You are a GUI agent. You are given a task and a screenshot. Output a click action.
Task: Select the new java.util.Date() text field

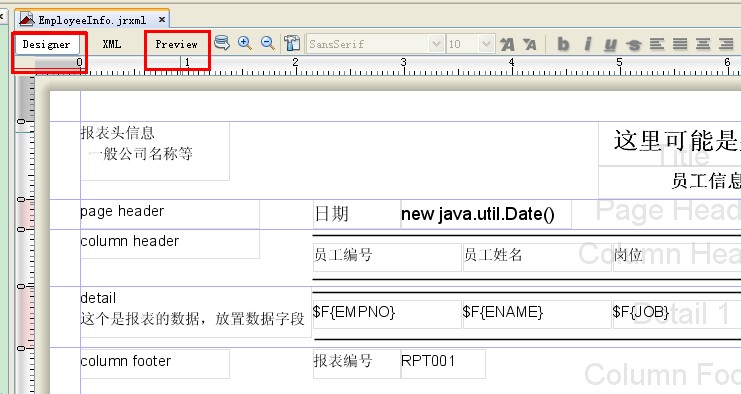(x=486, y=214)
